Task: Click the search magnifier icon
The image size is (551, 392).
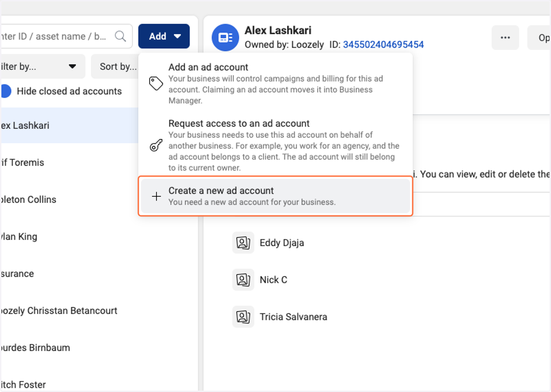Action: (x=120, y=36)
